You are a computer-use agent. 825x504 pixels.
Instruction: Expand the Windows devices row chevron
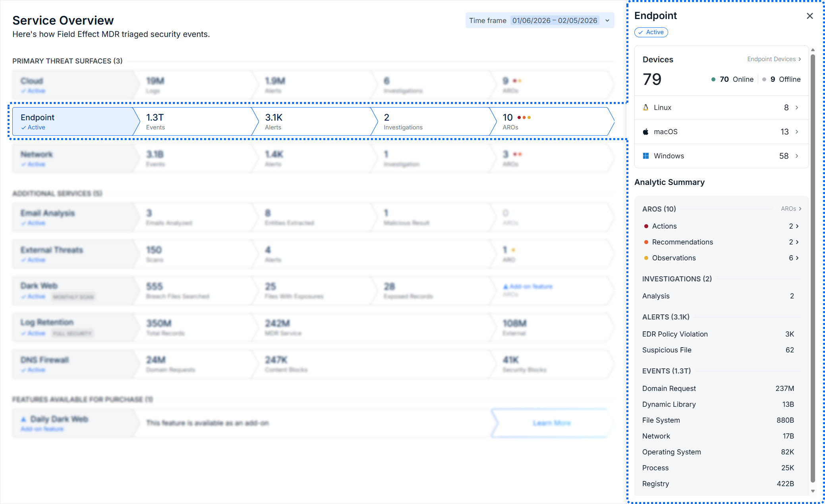pos(797,156)
